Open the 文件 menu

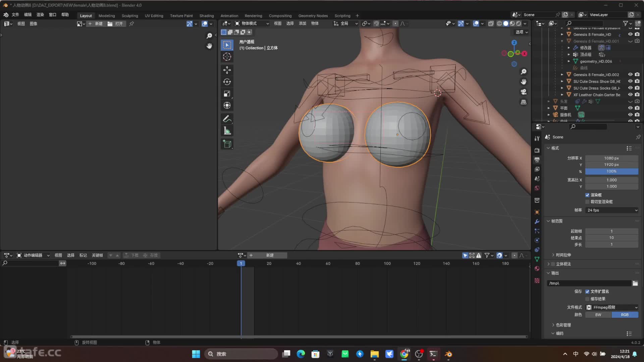15,15
